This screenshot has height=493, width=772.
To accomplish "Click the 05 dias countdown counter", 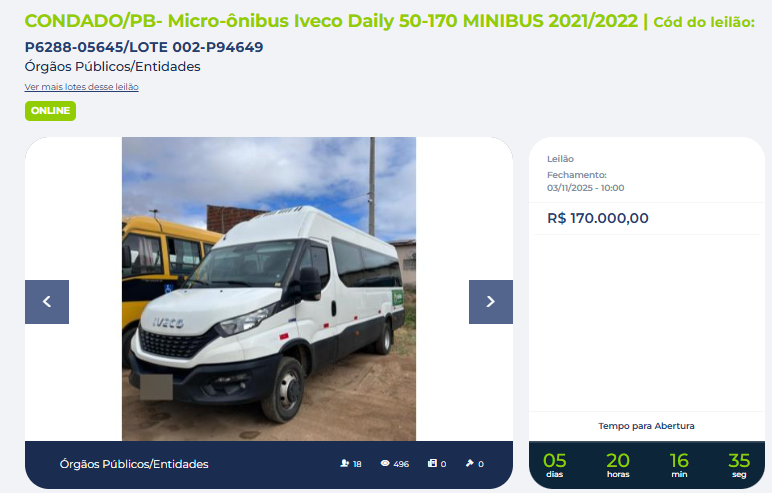I will (x=554, y=465).
